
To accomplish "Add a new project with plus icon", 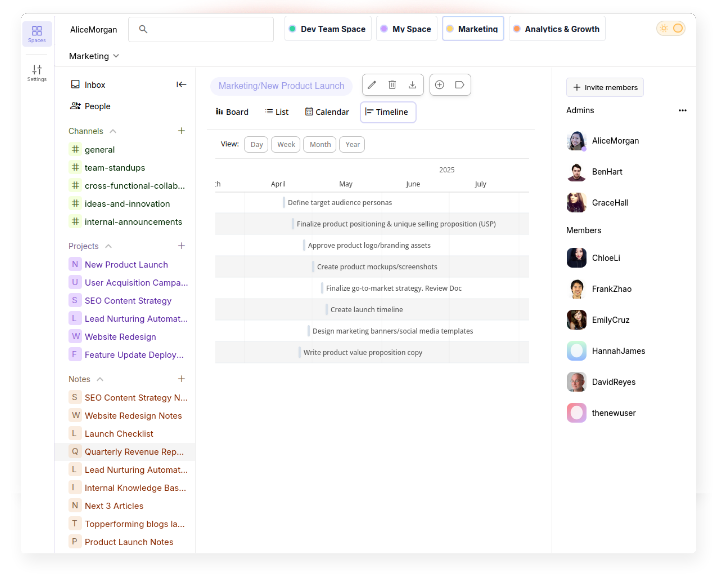I will click(181, 246).
